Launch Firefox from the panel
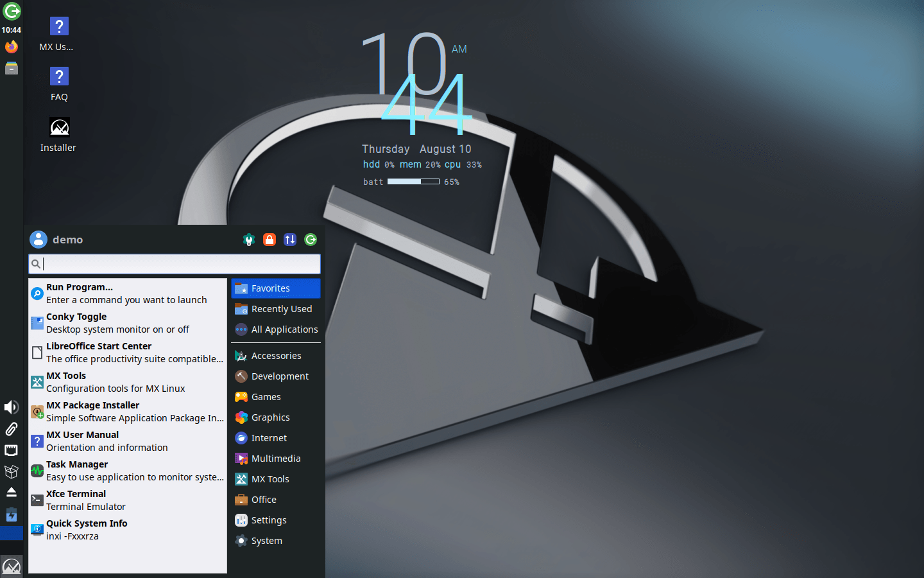The height and width of the screenshot is (578, 924). [x=12, y=47]
